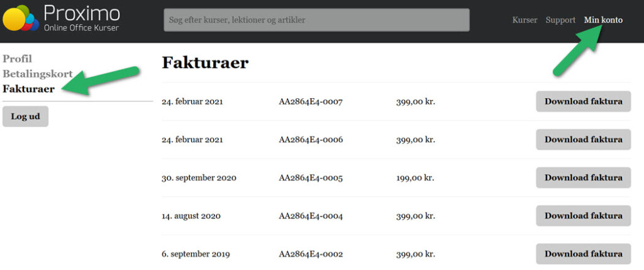Click the Proximo Online Office Kurser title

(82, 18)
